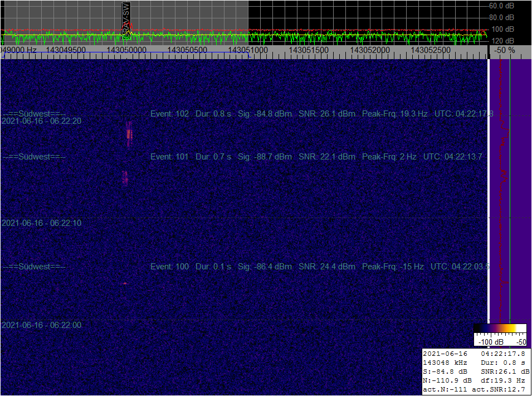Screen dimensions: 532x396
Task: Click the 143052500 frequency scale label
Action: pyautogui.click(x=431, y=50)
